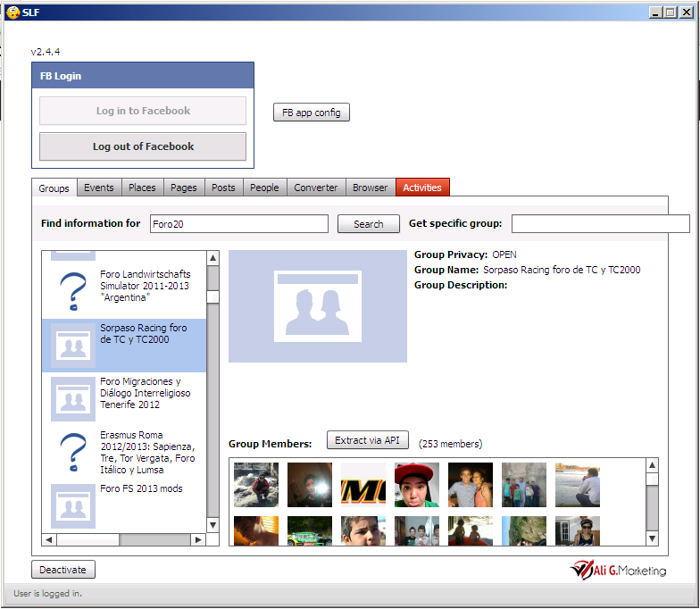
Task: Click the '(253 members)' count text
Action: [x=450, y=444]
